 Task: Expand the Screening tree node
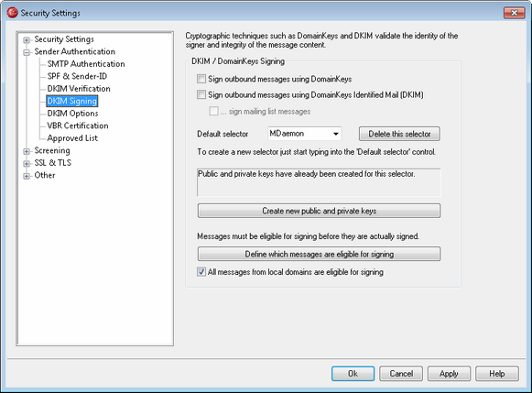(x=27, y=151)
